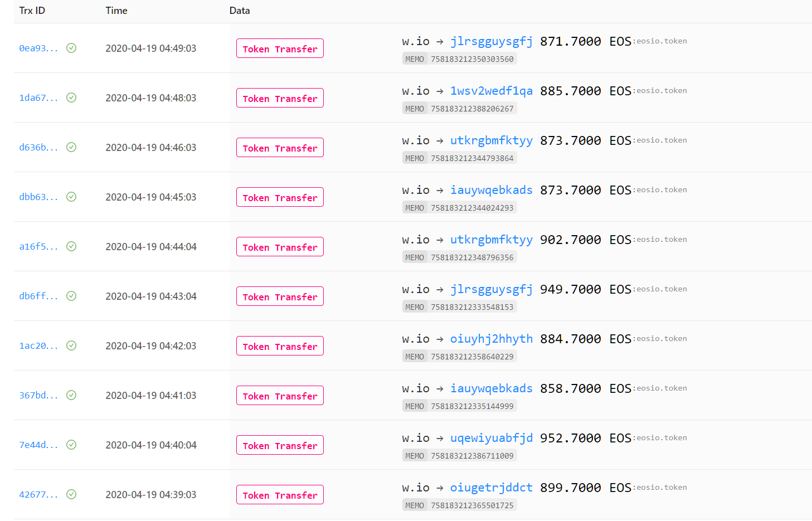
Task: Select memo 758183212350303560
Action: [472, 59]
